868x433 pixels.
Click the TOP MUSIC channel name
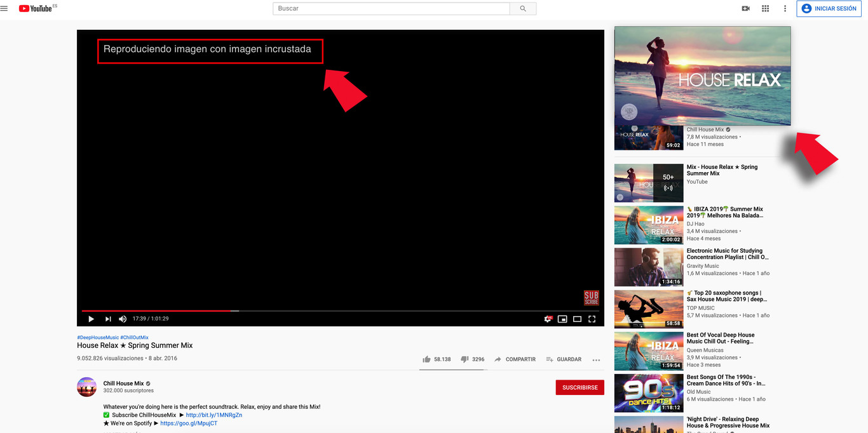pyautogui.click(x=700, y=308)
